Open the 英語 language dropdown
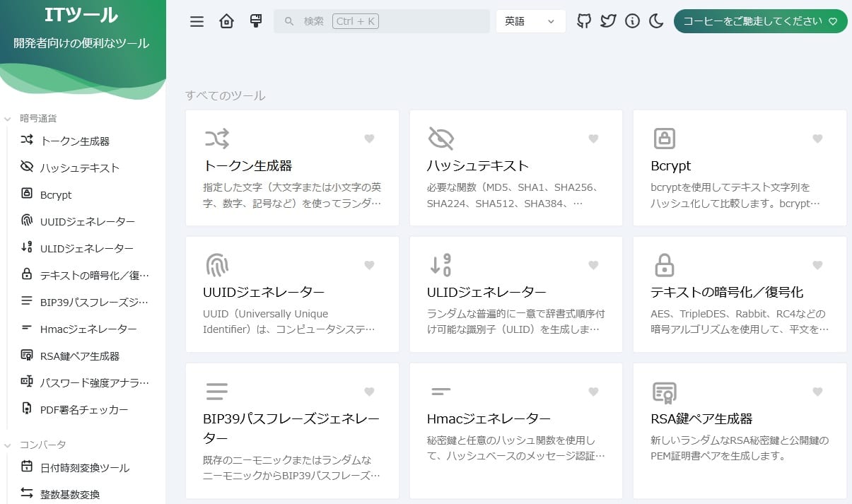 click(531, 21)
